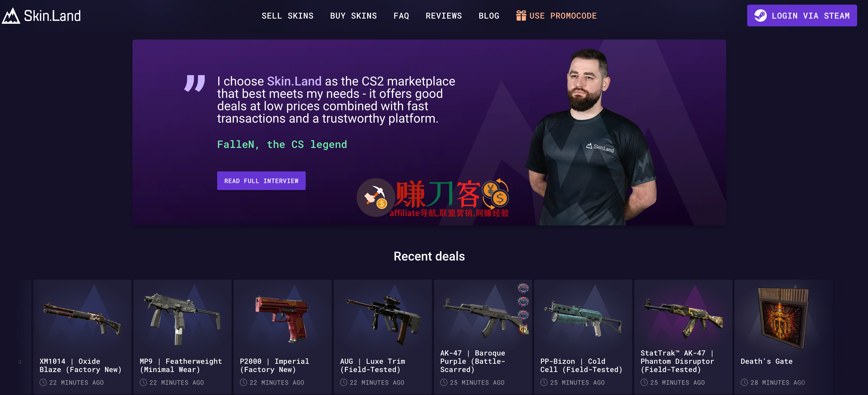Click Login via Steam button
868x395 pixels.
pos(802,15)
